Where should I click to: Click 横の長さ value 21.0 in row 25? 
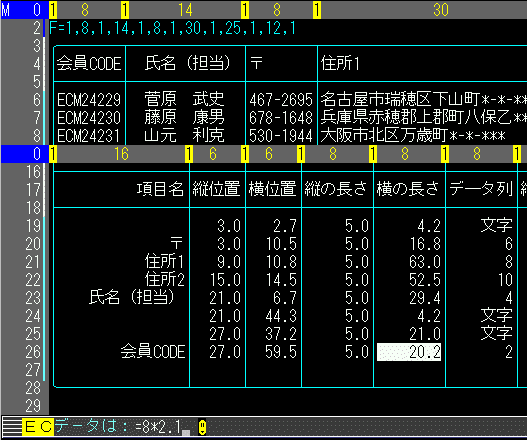point(425,335)
